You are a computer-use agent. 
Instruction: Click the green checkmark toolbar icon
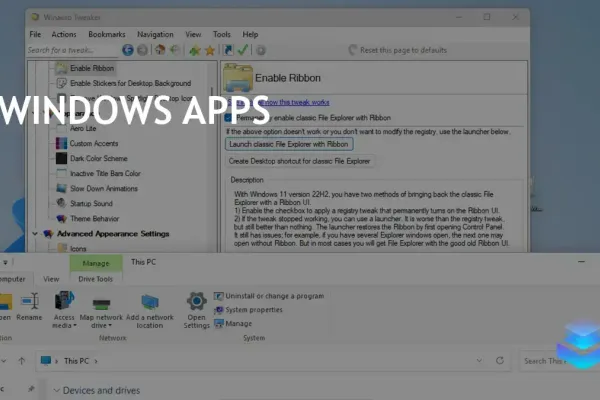click(x=243, y=50)
